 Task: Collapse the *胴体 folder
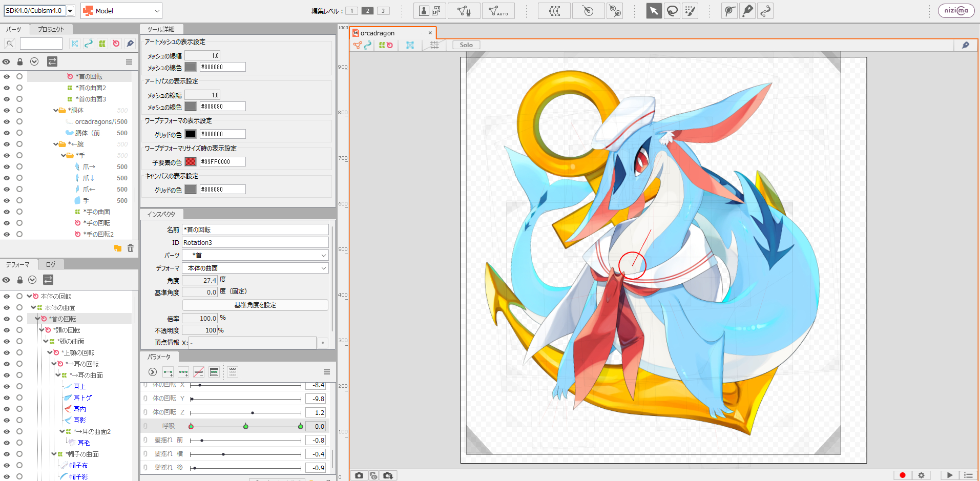tap(55, 110)
